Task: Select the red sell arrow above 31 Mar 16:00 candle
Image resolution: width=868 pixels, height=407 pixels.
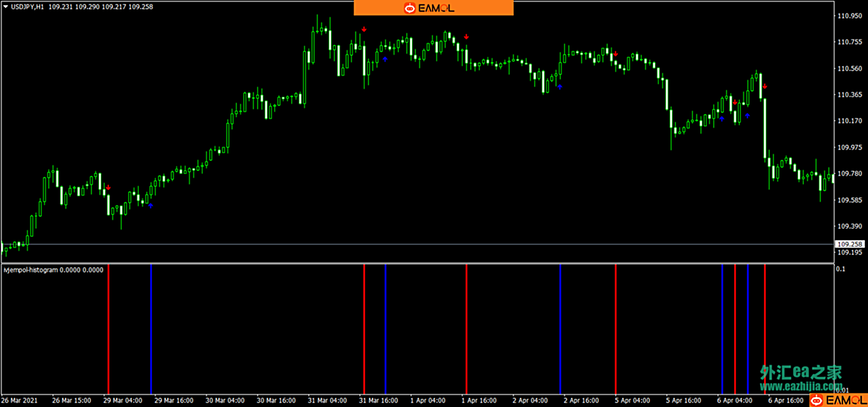Action: point(364,30)
